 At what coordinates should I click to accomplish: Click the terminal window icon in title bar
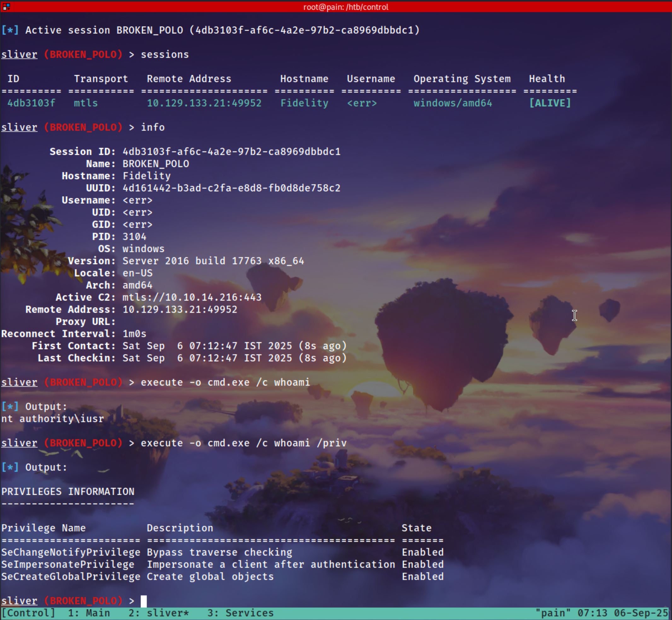(6, 7)
